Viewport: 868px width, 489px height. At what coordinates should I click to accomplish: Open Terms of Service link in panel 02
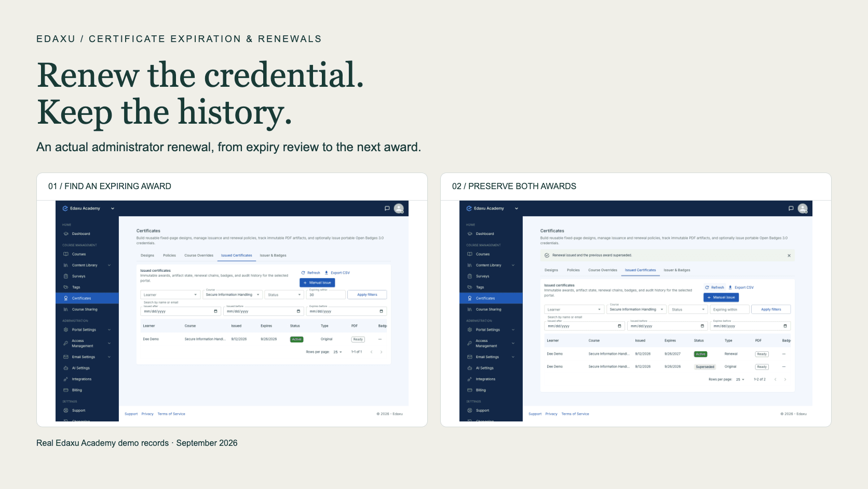point(575,414)
